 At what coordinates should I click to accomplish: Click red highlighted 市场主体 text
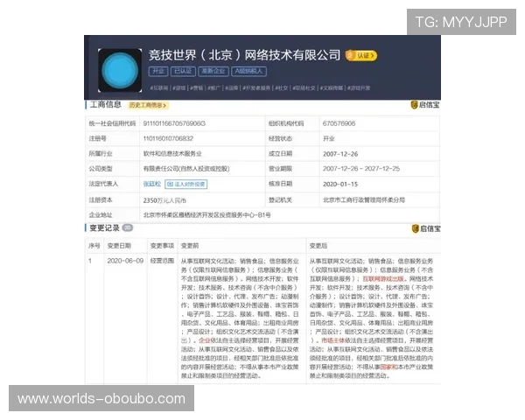click(332, 340)
